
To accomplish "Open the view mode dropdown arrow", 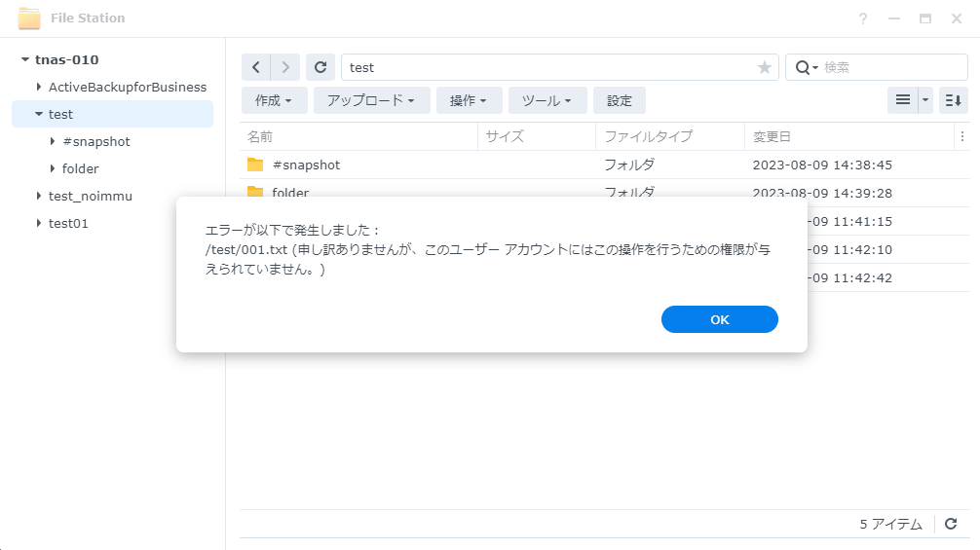I will 925,100.
